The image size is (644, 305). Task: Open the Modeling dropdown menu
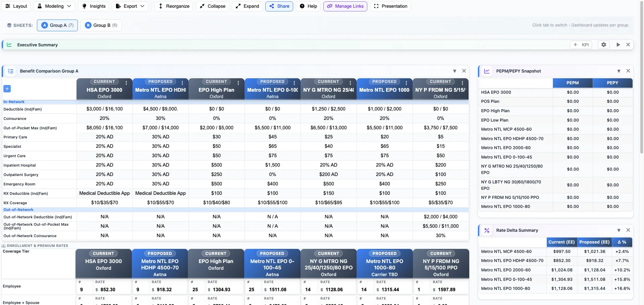point(54,6)
